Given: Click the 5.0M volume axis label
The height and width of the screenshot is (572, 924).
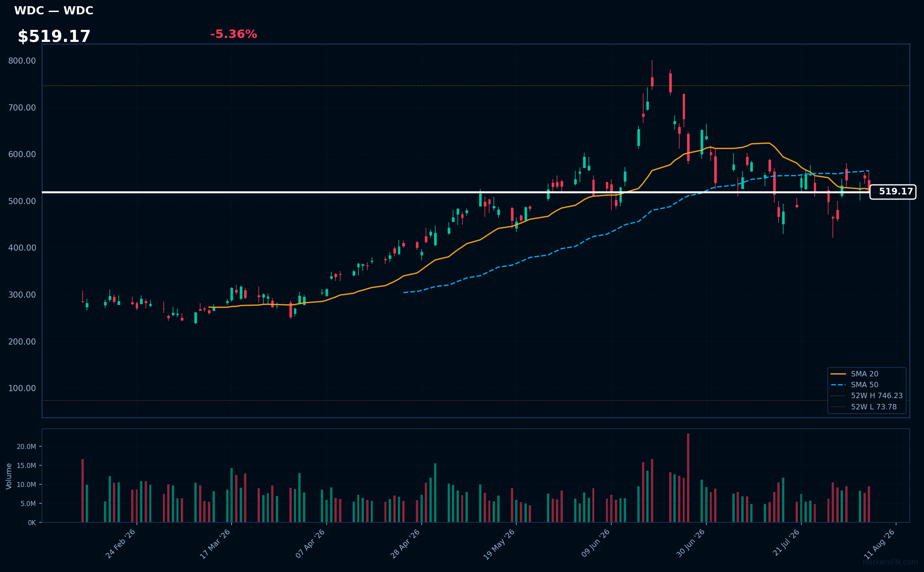Looking at the screenshot, I should pyautogui.click(x=28, y=504).
